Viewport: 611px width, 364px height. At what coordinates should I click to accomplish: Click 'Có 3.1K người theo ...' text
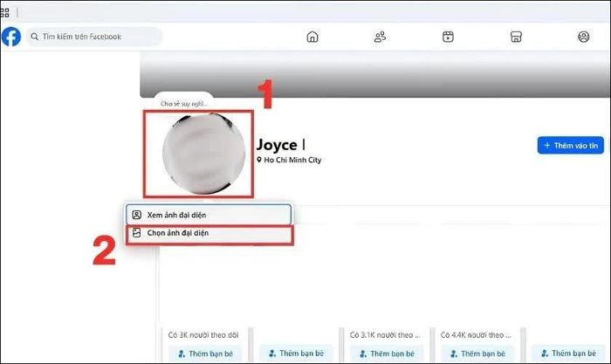click(385, 335)
